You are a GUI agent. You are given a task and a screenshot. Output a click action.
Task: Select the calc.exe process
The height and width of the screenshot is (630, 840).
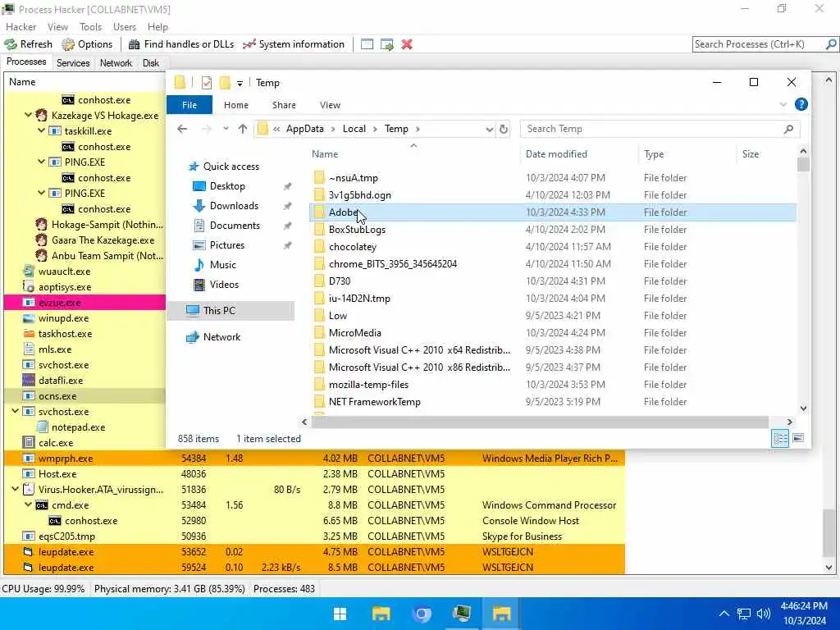tap(84, 443)
